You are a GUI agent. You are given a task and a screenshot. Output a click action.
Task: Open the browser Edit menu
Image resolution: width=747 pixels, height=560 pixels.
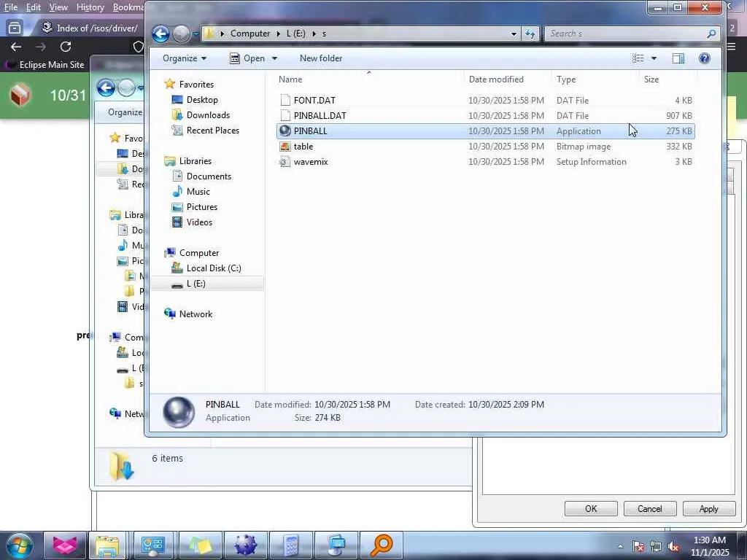pyautogui.click(x=33, y=7)
